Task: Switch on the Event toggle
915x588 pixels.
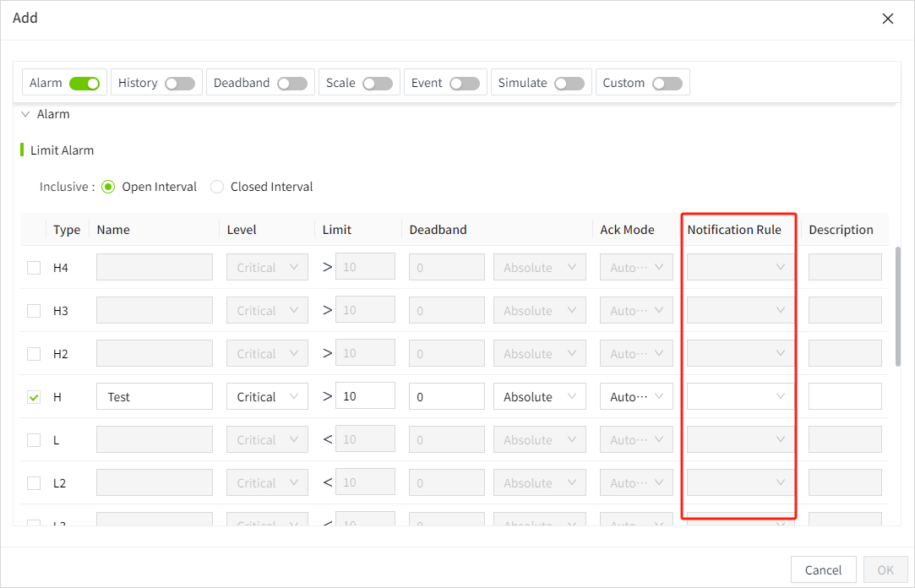Action: point(465,84)
